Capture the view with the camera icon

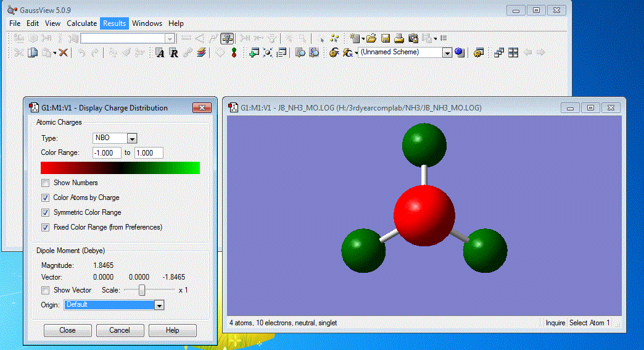pos(413,38)
